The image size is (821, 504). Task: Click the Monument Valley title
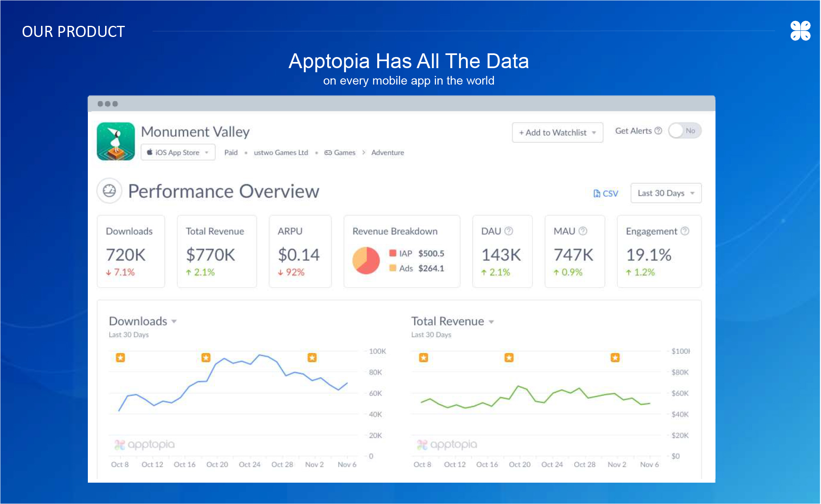click(195, 132)
